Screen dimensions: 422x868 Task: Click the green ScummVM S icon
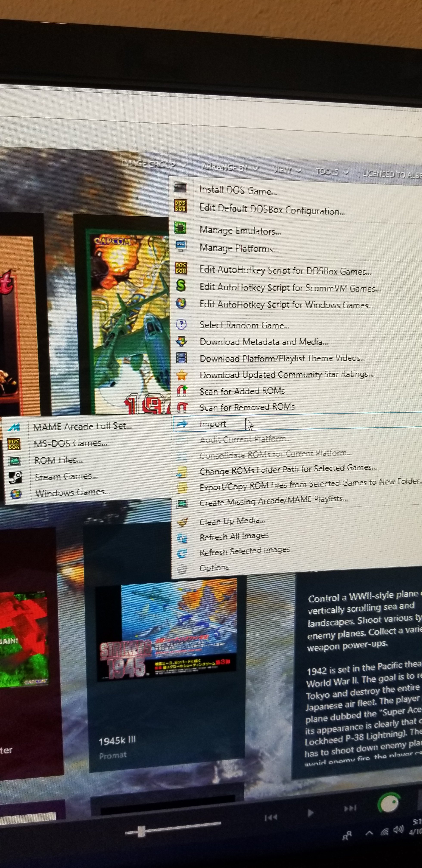(181, 286)
